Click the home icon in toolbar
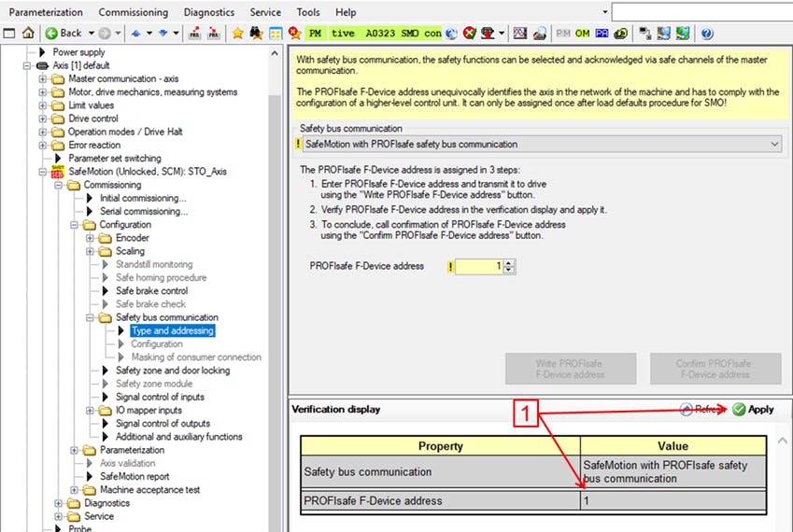 coord(28,34)
